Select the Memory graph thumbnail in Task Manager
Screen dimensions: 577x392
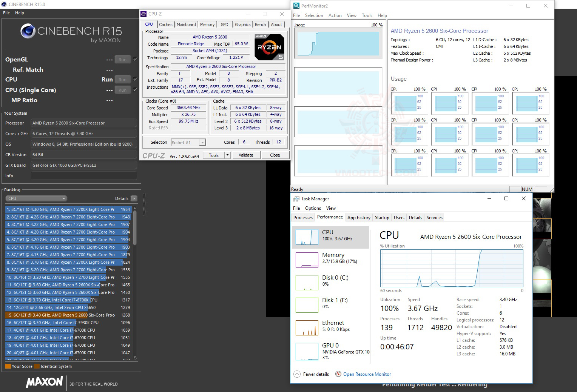(x=307, y=260)
